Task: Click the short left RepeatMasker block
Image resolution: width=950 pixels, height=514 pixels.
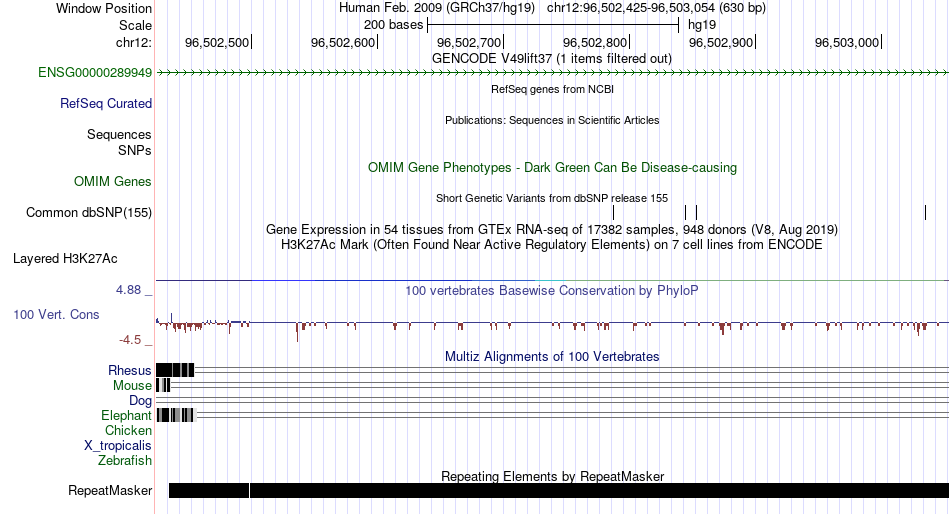Action: pyautogui.click(x=209, y=490)
